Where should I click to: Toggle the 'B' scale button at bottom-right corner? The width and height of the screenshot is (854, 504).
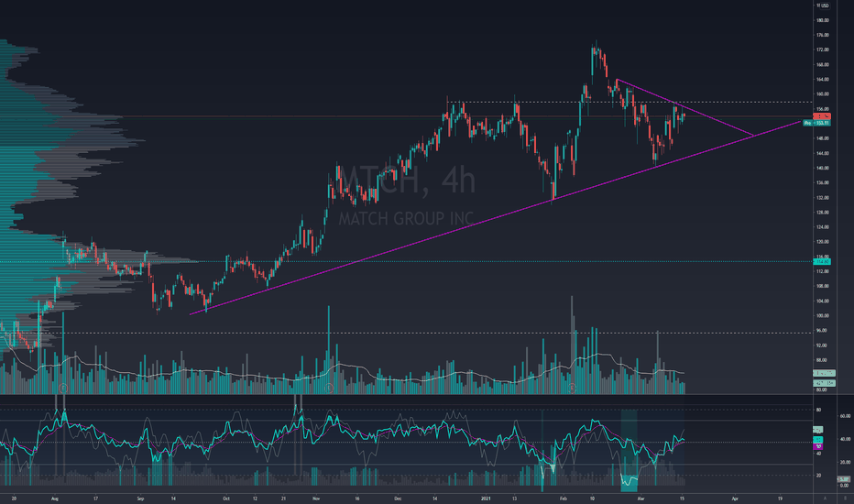click(x=845, y=499)
